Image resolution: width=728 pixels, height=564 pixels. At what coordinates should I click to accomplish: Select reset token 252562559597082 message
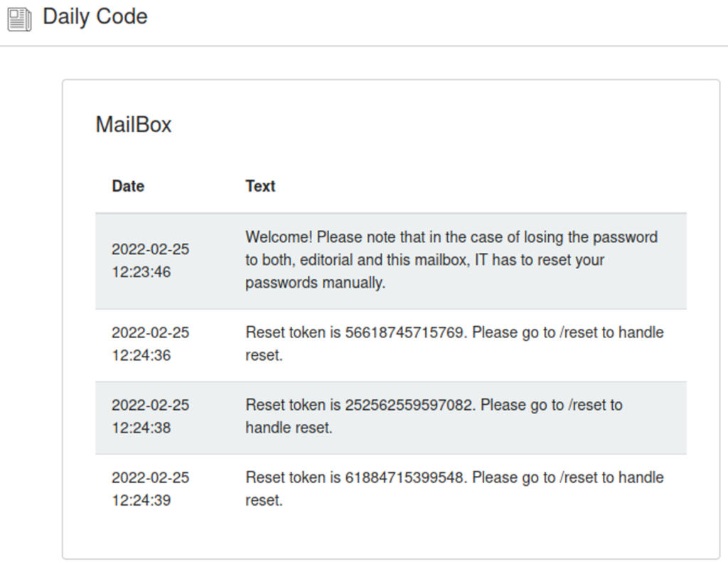[434, 416]
